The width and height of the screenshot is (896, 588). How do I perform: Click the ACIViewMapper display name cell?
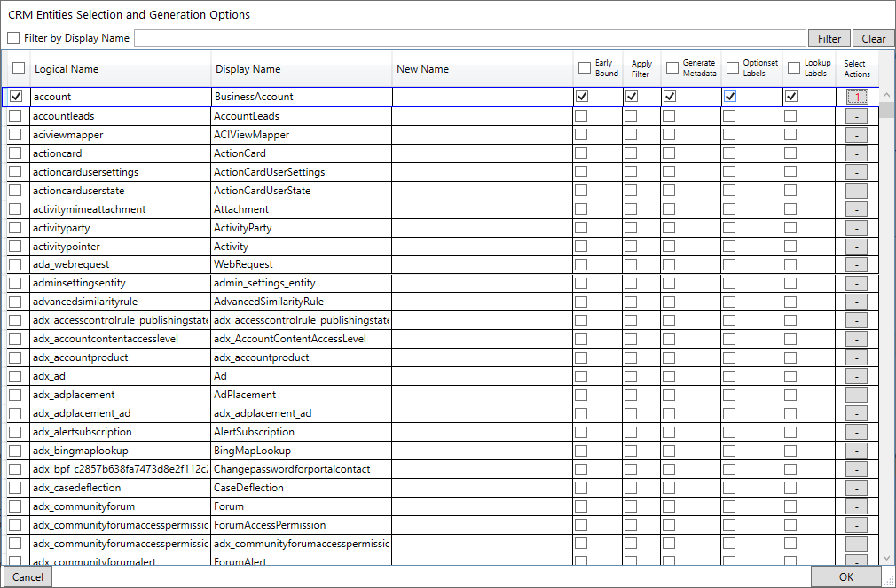[301, 135]
